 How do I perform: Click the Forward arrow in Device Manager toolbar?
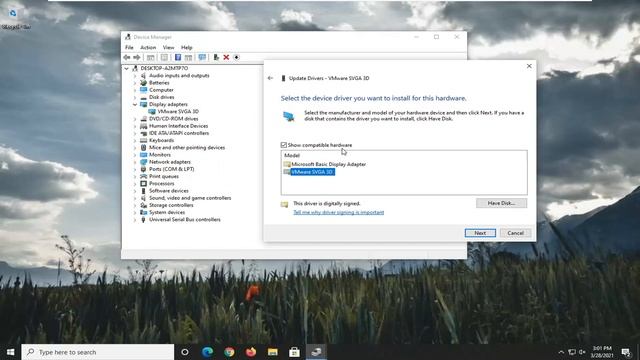[137, 58]
